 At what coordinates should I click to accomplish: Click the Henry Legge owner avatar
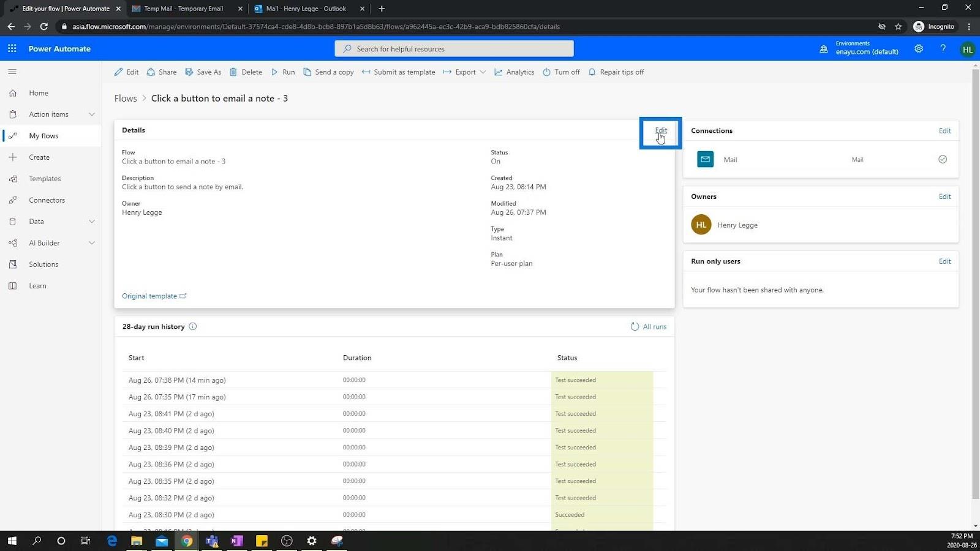[701, 225]
